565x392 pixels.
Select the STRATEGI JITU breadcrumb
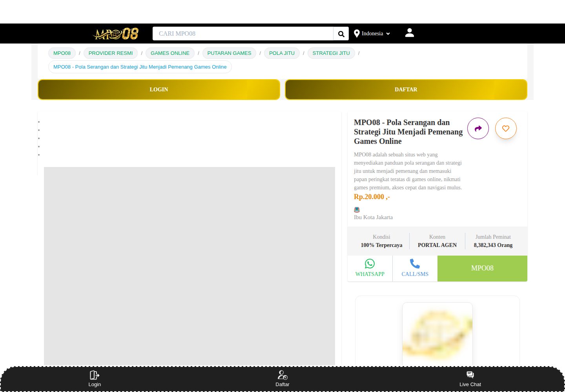click(x=331, y=53)
